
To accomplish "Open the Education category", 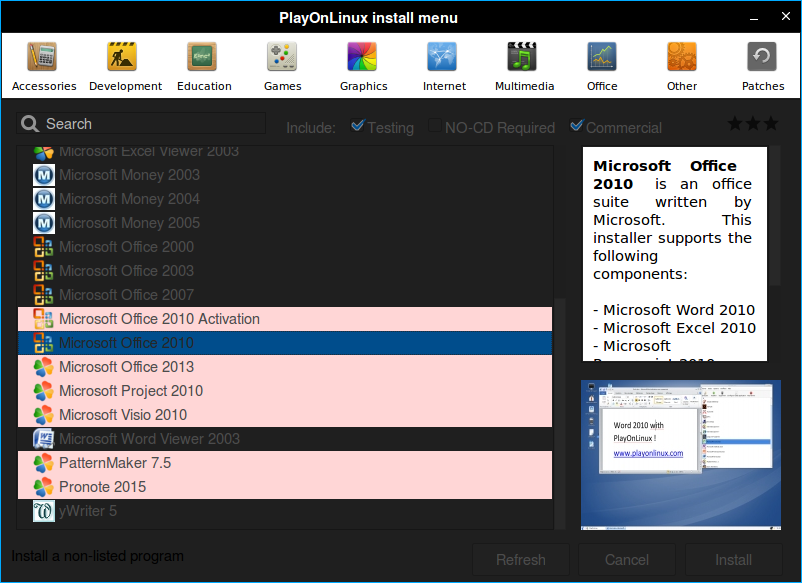I will (x=204, y=66).
